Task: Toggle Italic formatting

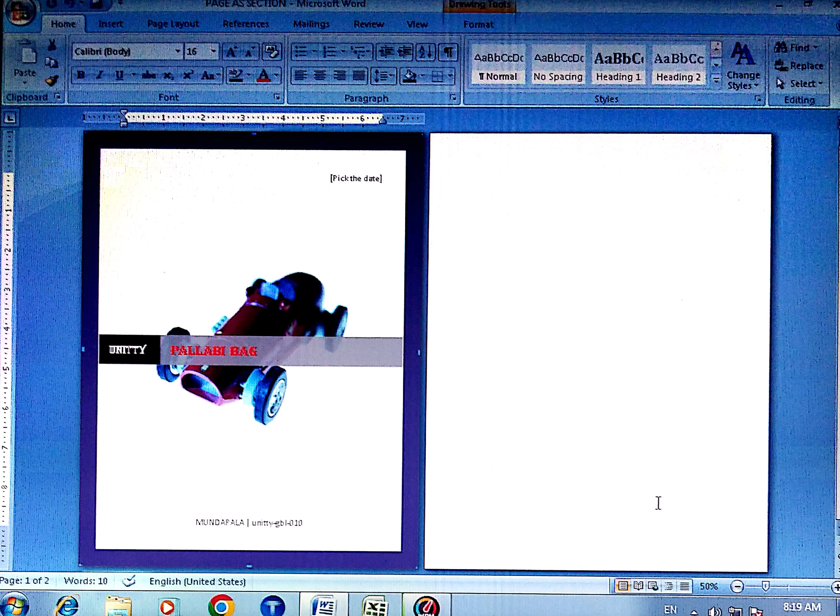Action: tap(99, 75)
